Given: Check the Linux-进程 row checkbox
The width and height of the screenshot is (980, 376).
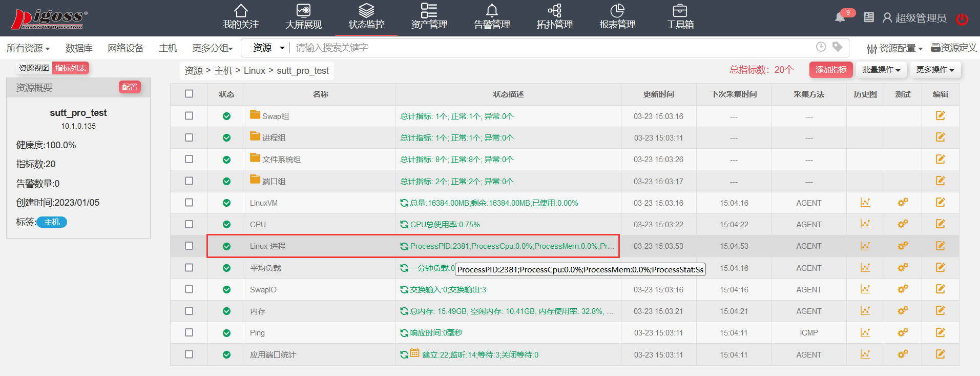Looking at the screenshot, I should (189, 246).
